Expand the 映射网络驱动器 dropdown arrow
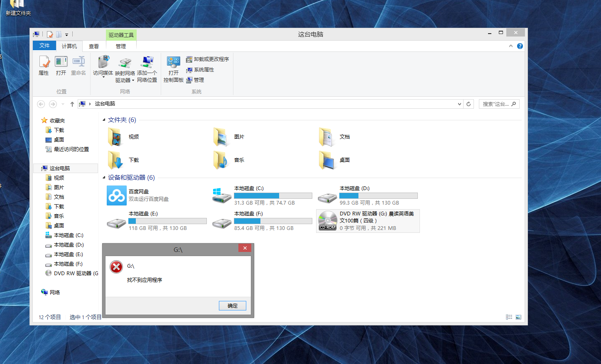The width and height of the screenshot is (601, 364). [133, 81]
